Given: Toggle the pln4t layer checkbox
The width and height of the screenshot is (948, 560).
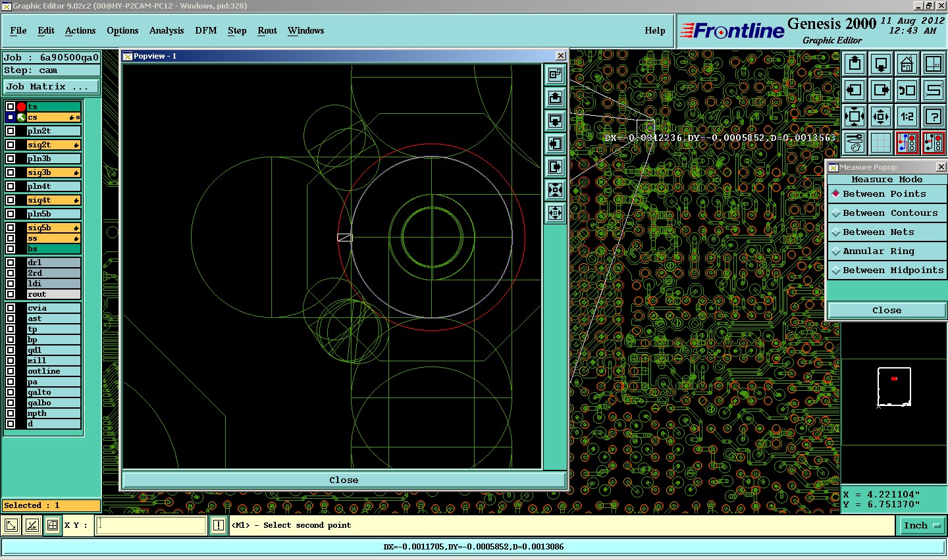Looking at the screenshot, I should tap(11, 186).
